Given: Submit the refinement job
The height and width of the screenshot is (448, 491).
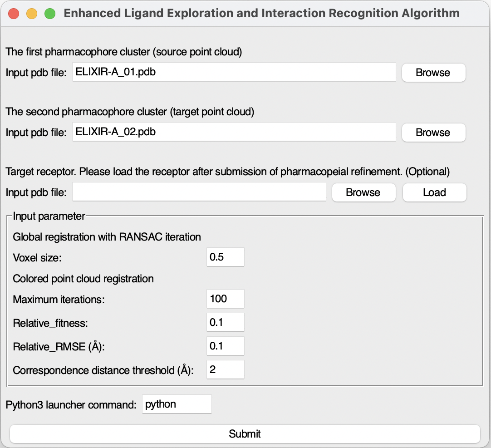Looking at the screenshot, I should [245, 434].
